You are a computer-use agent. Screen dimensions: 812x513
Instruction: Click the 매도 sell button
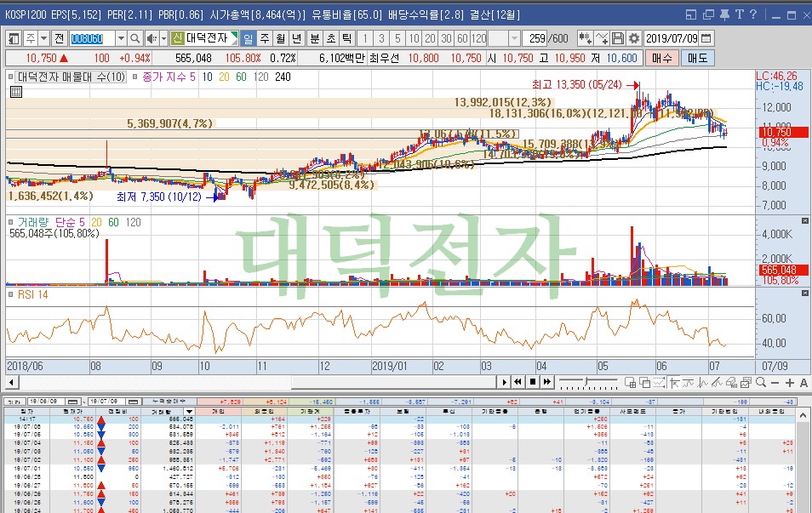(x=698, y=58)
